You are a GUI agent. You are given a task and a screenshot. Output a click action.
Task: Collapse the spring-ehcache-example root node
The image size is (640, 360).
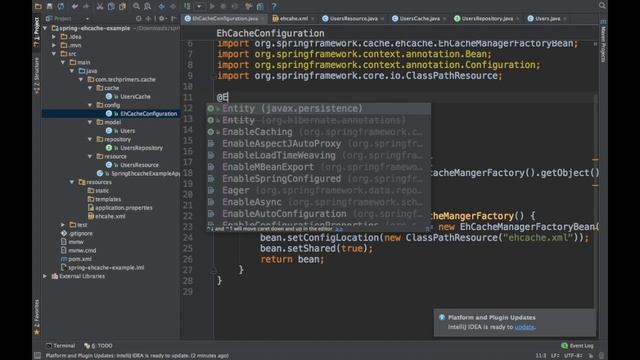(x=45, y=28)
